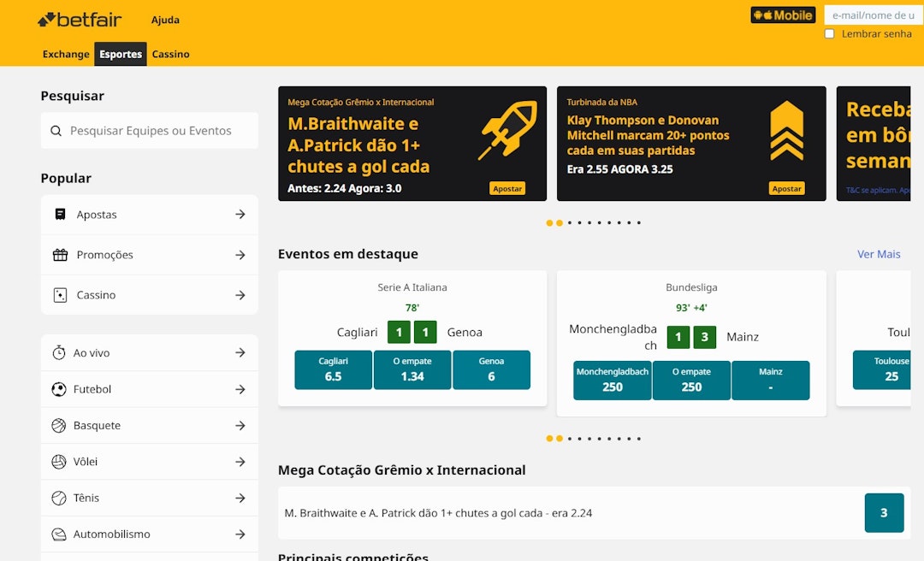The height and width of the screenshot is (561, 924).
Task: Click the first banner carousel dot
Action: click(x=549, y=222)
